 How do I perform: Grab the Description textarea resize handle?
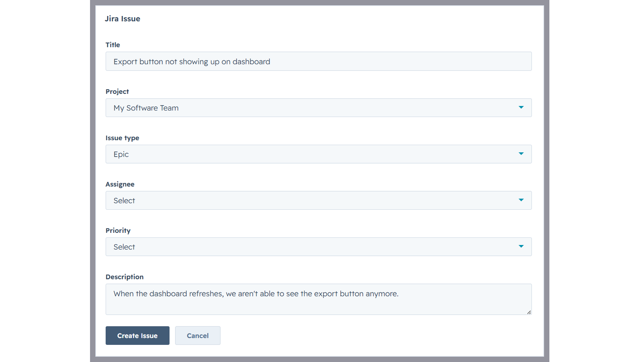529,312
